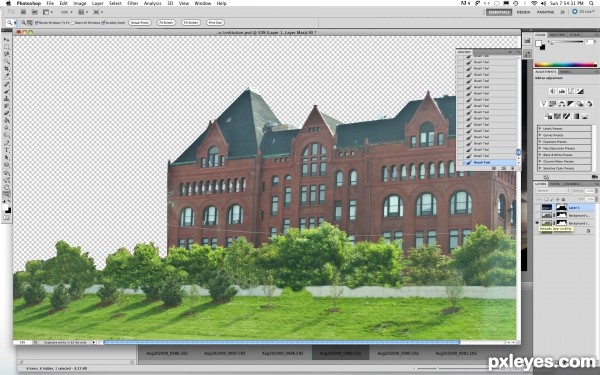Select the History Brush tool
This screenshot has width=600, height=375.
(x=7, y=106)
